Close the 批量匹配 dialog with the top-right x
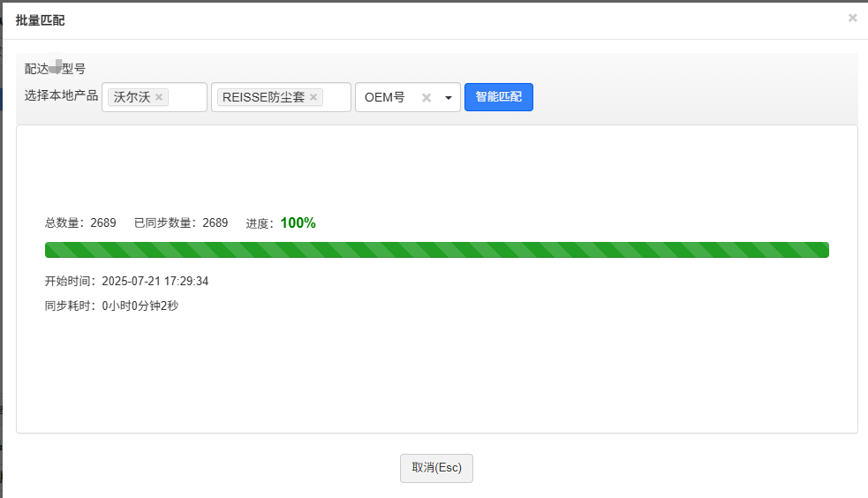868x498 pixels. click(852, 18)
